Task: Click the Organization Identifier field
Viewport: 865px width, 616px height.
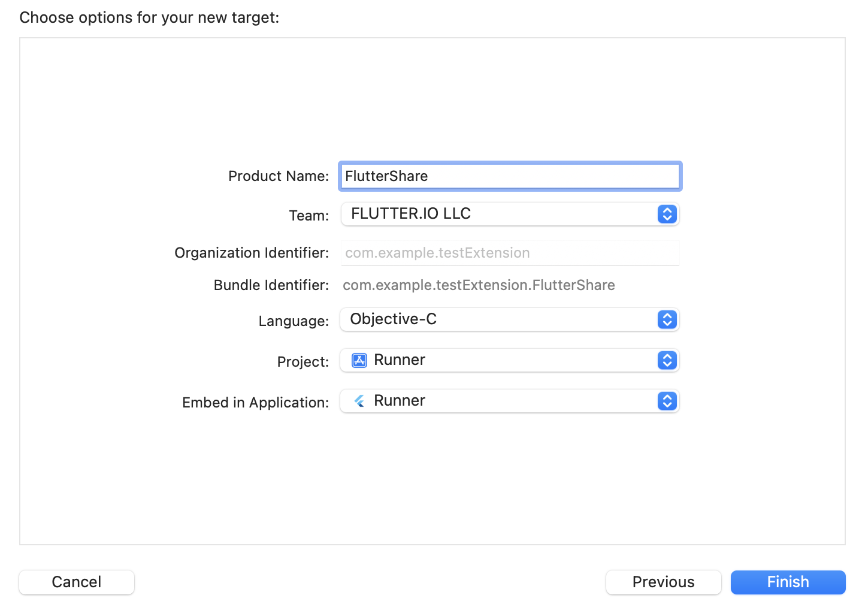Action: [509, 253]
